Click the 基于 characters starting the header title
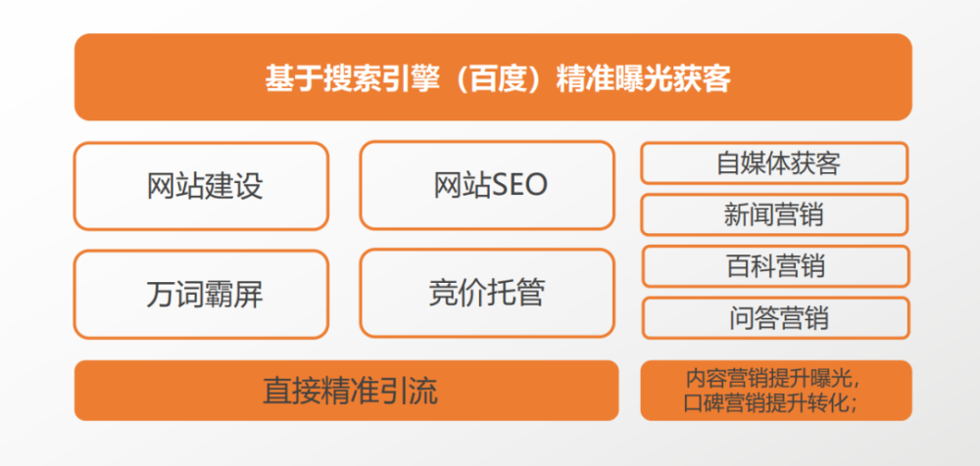 click(x=293, y=79)
